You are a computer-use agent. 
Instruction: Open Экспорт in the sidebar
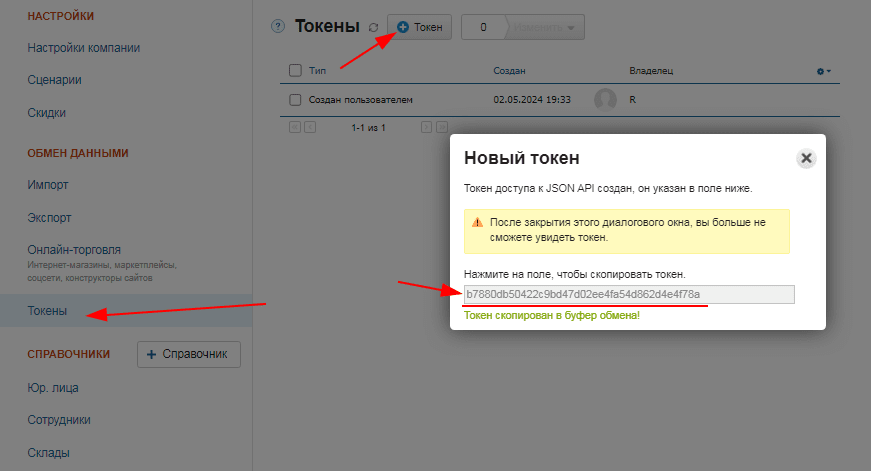click(x=49, y=218)
